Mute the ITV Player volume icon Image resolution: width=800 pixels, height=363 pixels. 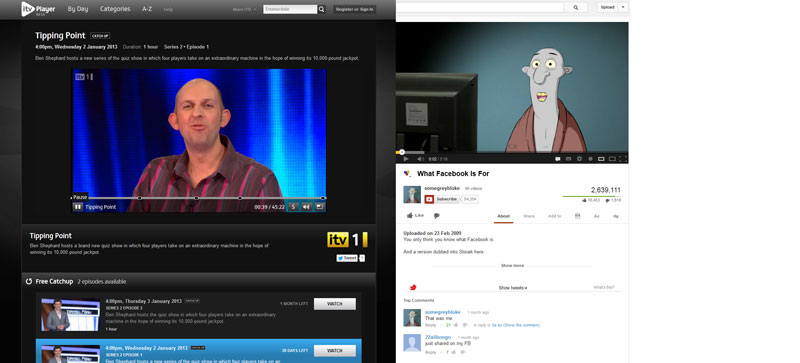click(x=306, y=207)
